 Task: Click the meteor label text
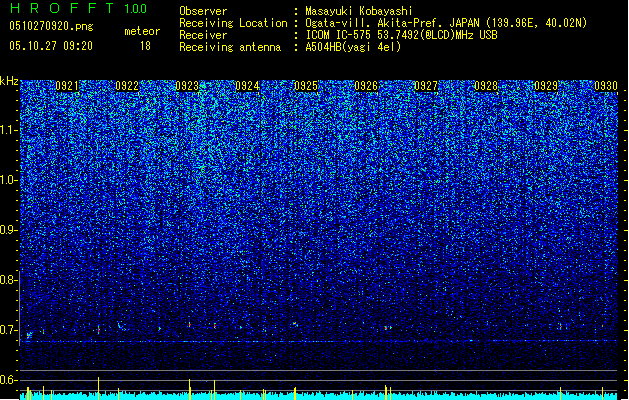(x=142, y=31)
